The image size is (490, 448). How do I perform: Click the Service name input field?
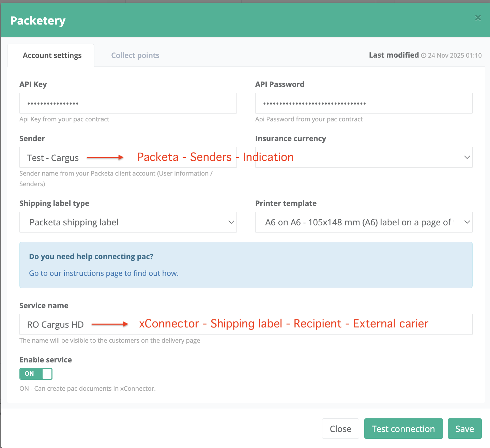coord(246,324)
